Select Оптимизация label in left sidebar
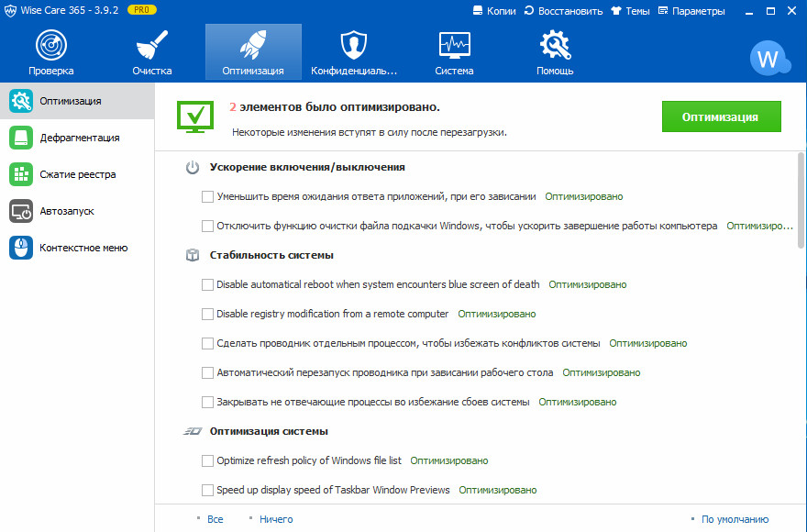807x532 pixels. tap(71, 101)
